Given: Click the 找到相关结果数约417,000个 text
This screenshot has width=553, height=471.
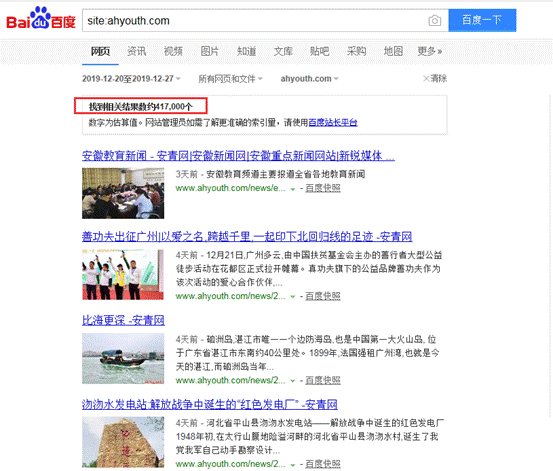Looking at the screenshot, I should pyautogui.click(x=140, y=107).
